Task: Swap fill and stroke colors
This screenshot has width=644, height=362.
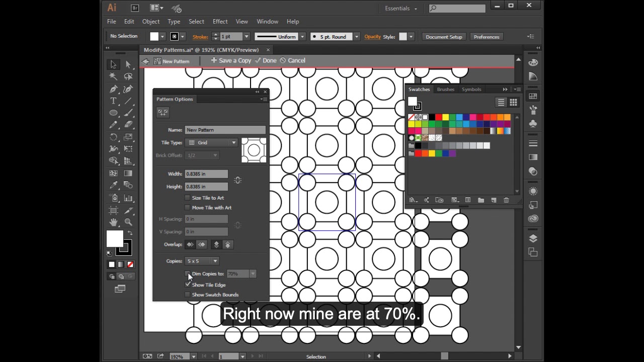Action: 130,233
